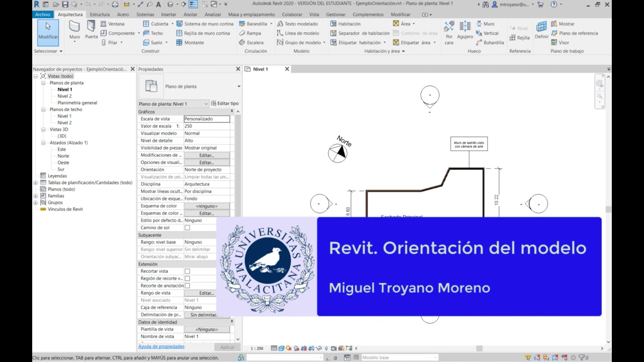Choose the Sistema de muro cortina tool

tap(205, 24)
